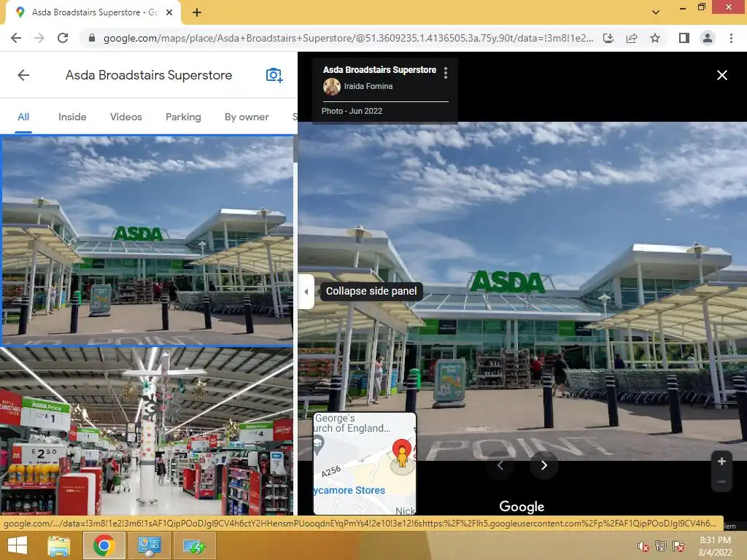Click the Asda Broadstairs Superstore panel title
747x560 pixels.
[x=149, y=75]
